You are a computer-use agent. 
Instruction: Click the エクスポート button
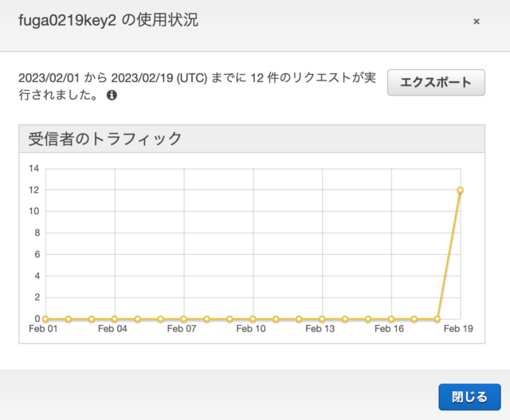tap(436, 82)
